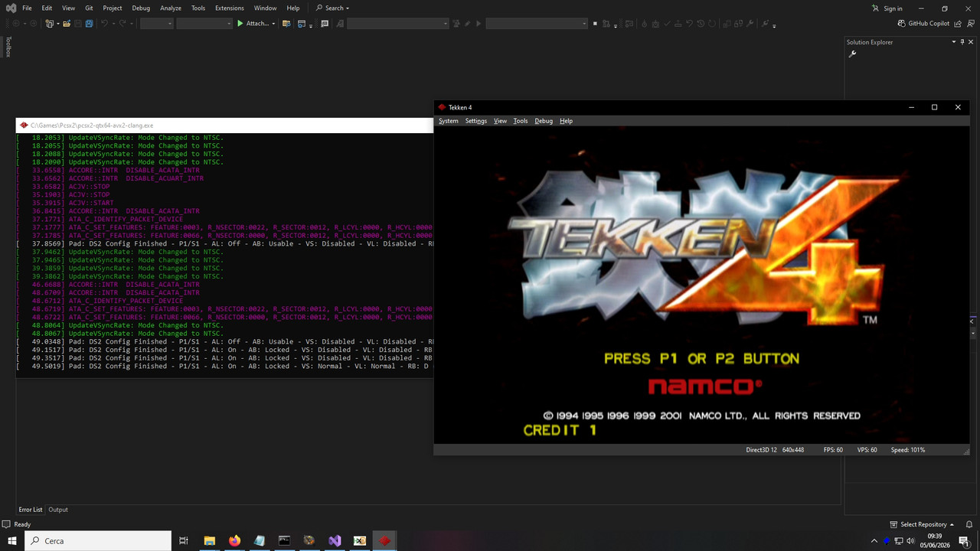This screenshot has width=980, height=551.
Task: Open the Extensions menu in Visual Studio
Action: (230, 8)
